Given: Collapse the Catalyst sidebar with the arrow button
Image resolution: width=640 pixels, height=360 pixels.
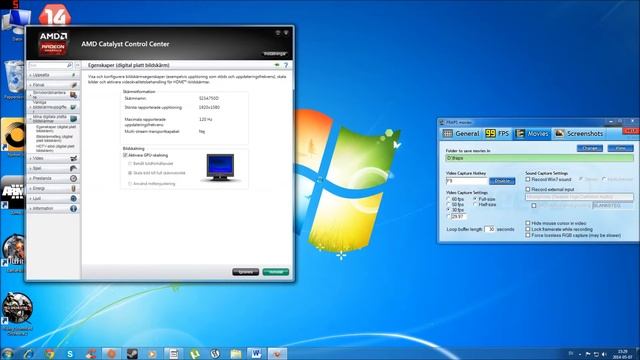Looking at the screenshot, I should (x=77, y=65).
